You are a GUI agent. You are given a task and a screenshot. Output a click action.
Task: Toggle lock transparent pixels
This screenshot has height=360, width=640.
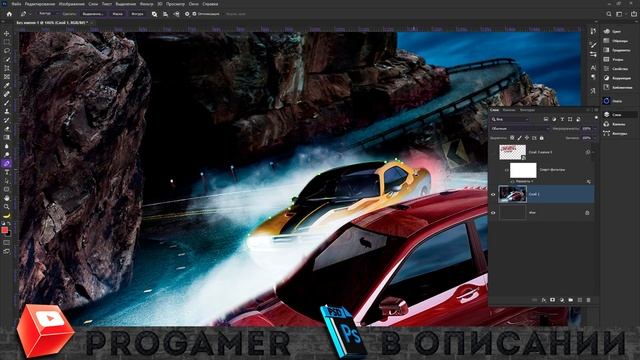(x=512, y=138)
